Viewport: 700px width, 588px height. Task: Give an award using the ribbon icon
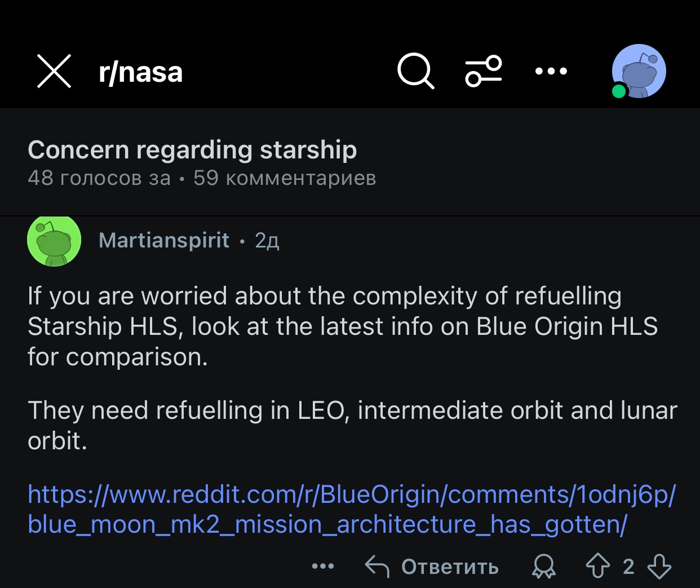(x=543, y=566)
